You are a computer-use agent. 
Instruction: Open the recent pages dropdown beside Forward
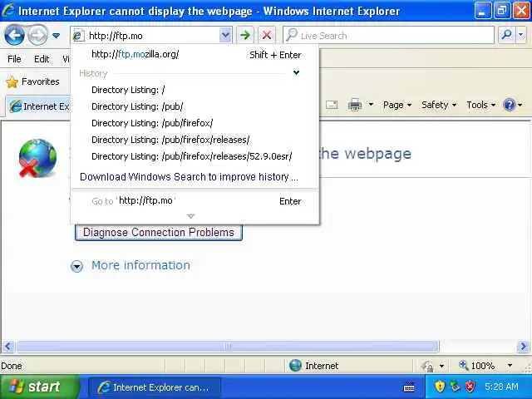tap(57, 35)
